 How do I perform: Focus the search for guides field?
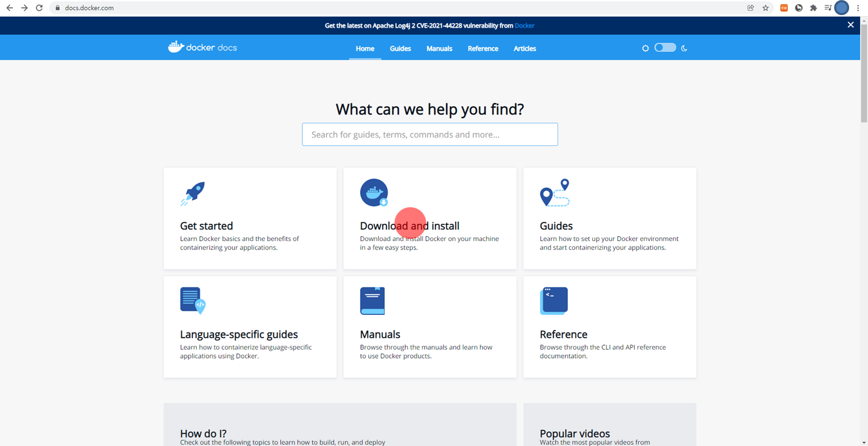coord(430,134)
